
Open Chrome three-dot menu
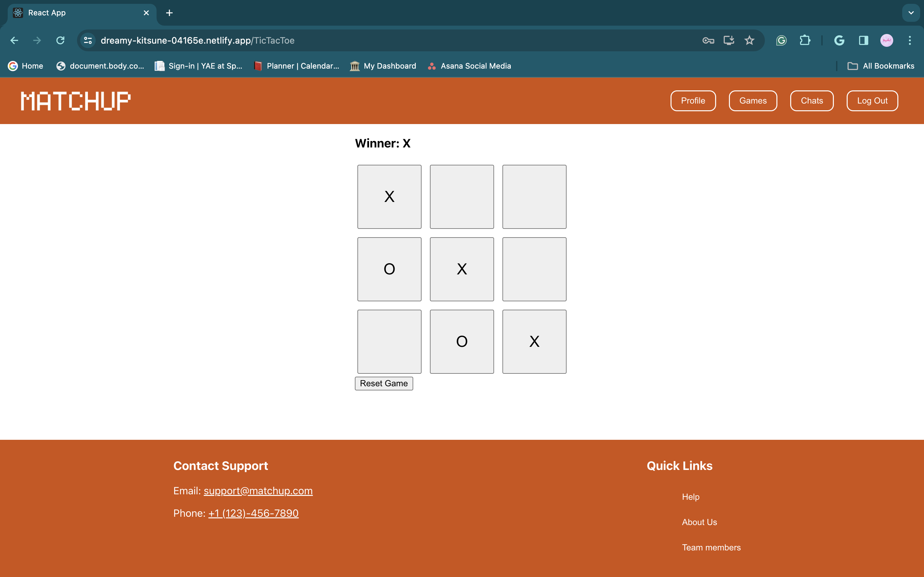pyautogui.click(x=910, y=40)
